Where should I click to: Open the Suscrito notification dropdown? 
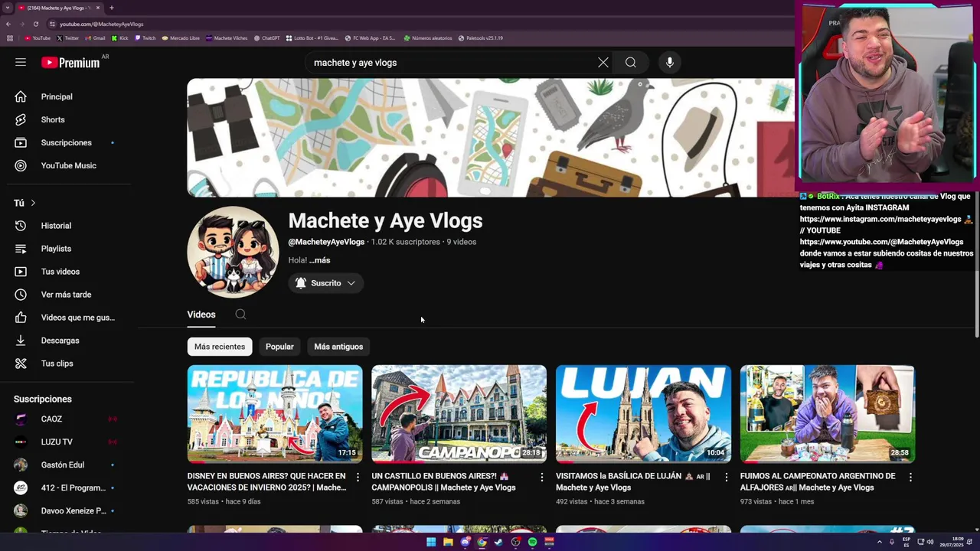click(326, 283)
